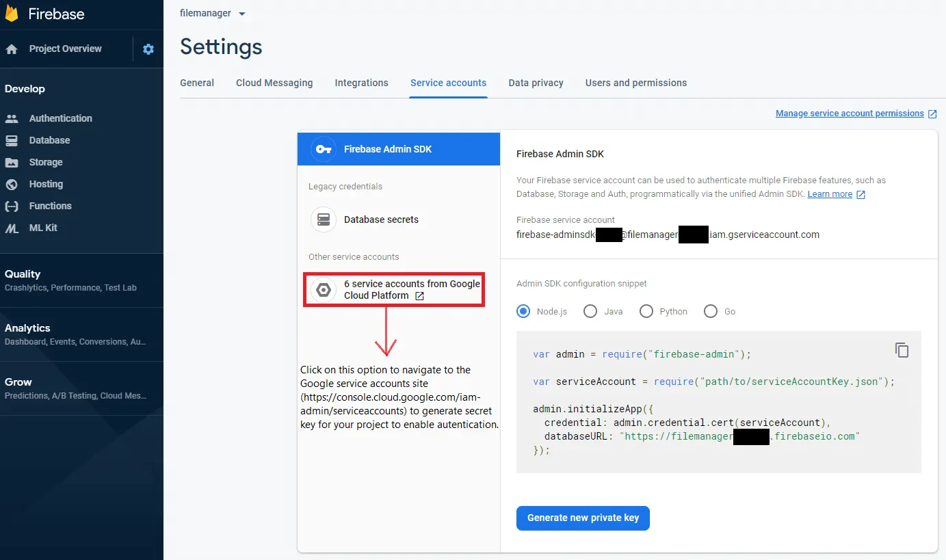Expand the Analytics section
This screenshot has width=946, height=560.
point(81,334)
